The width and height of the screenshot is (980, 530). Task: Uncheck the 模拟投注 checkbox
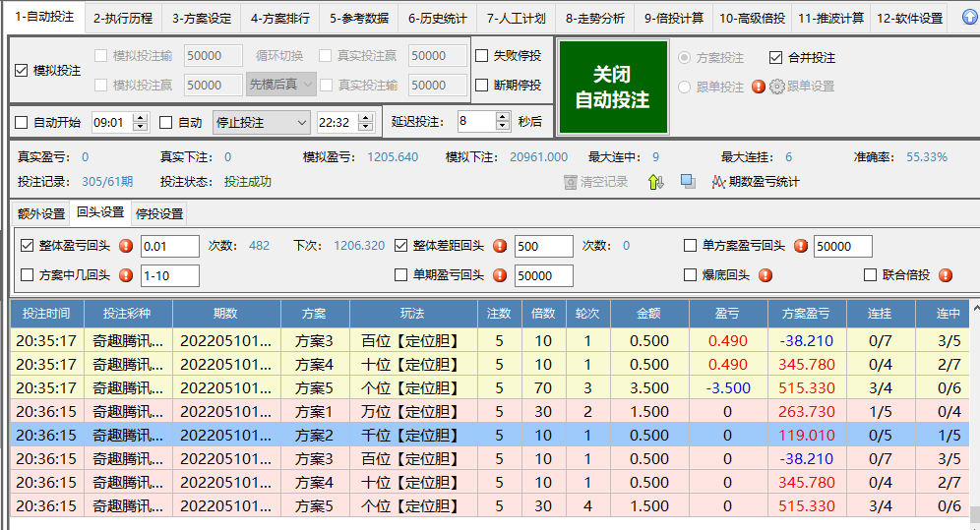click(22, 71)
